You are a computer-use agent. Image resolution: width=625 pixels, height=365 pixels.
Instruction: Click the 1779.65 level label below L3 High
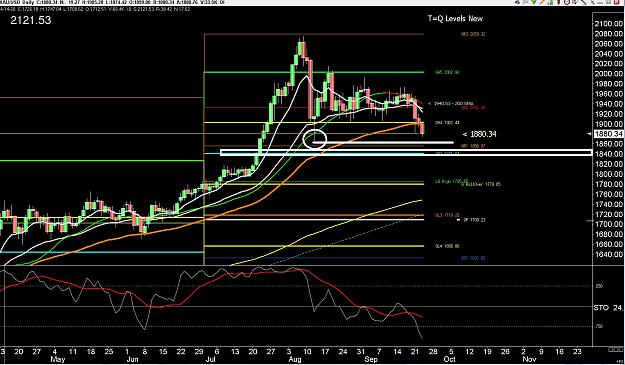click(x=482, y=184)
